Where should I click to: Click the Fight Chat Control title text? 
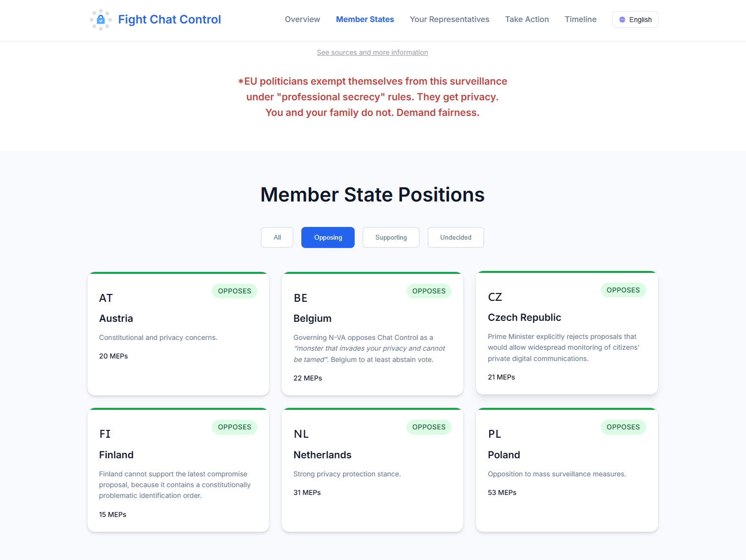[169, 20]
